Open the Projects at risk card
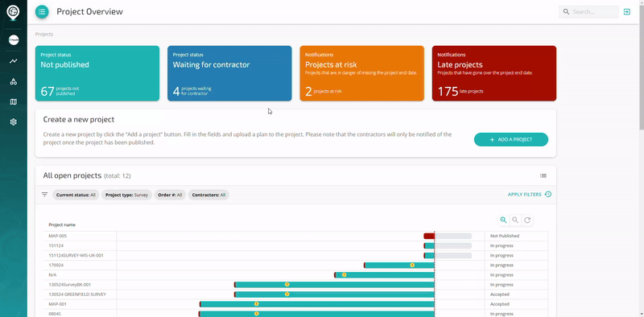This screenshot has height=317, width=644. tap(361, 73)
